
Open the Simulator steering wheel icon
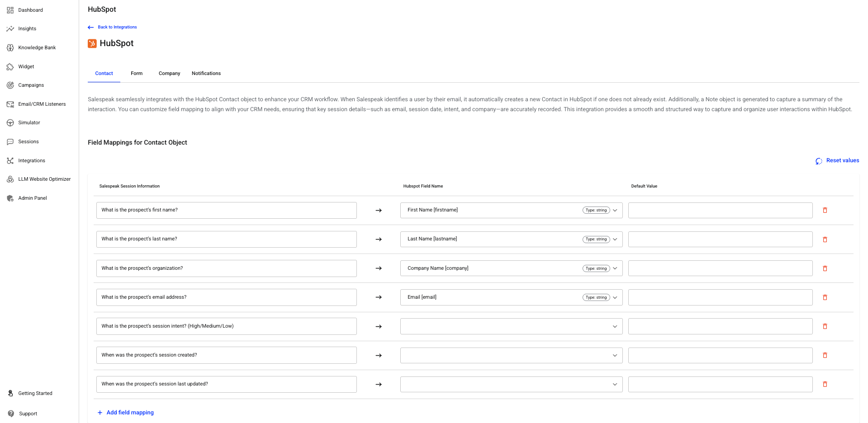click(x=10, y=123)
